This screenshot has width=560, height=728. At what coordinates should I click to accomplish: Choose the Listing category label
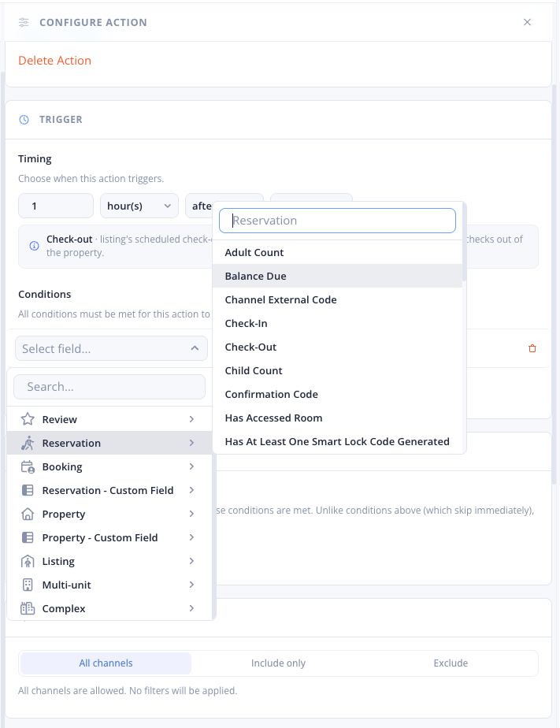pos(58,561)
